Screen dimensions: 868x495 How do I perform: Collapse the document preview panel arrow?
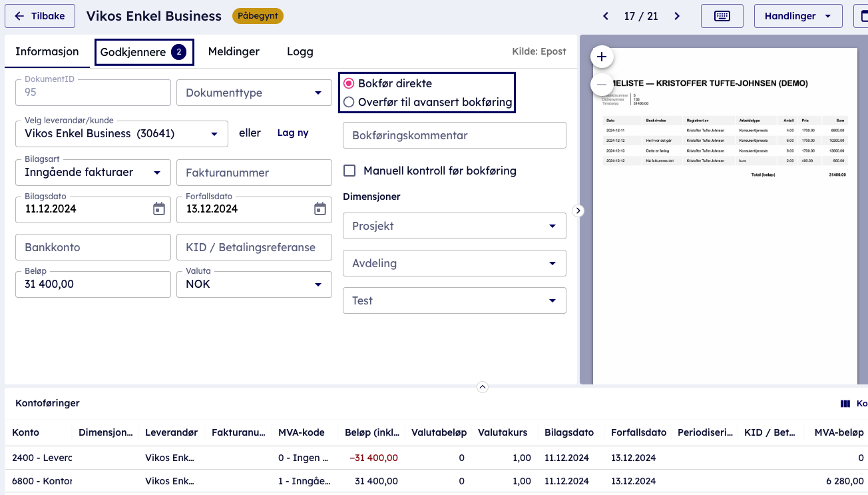[578, 211]
